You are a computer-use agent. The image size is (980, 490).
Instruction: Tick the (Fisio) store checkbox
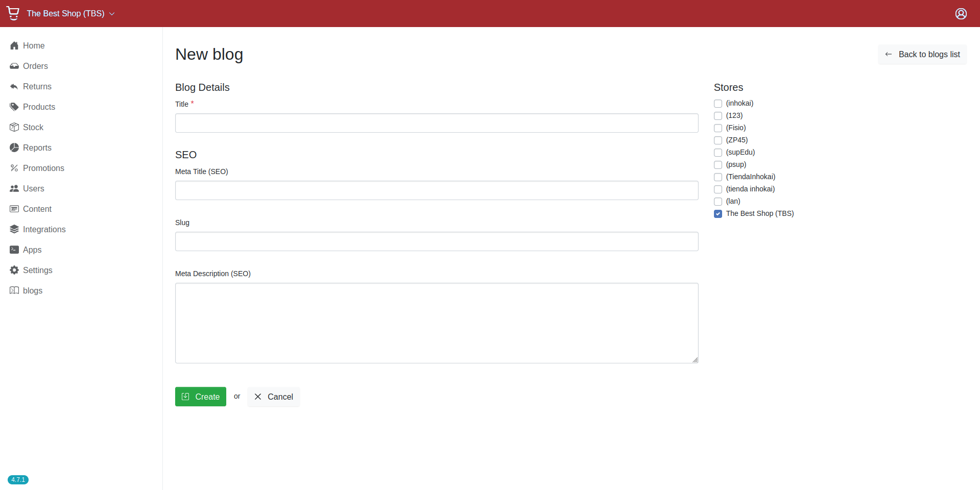click(718, 128)
